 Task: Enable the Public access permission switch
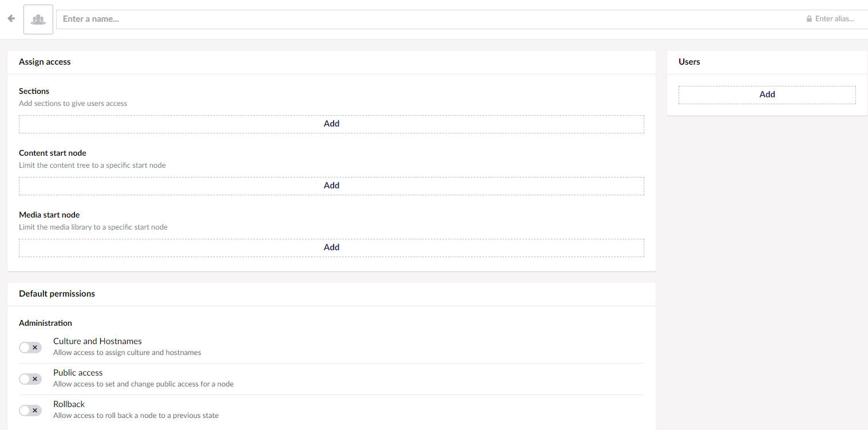[30, 378]
